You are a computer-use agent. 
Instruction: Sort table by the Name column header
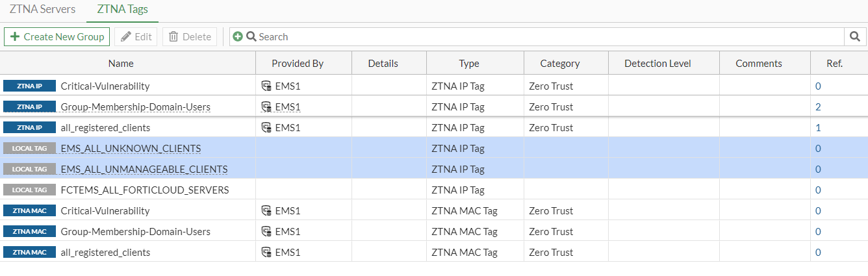click(x=121, y=63)
